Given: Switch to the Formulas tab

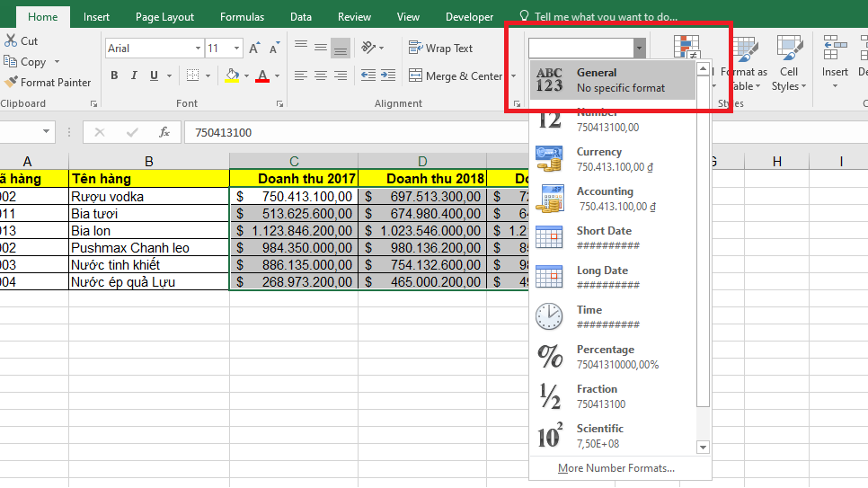Looking at the screenshot, I should pos(242,16).
